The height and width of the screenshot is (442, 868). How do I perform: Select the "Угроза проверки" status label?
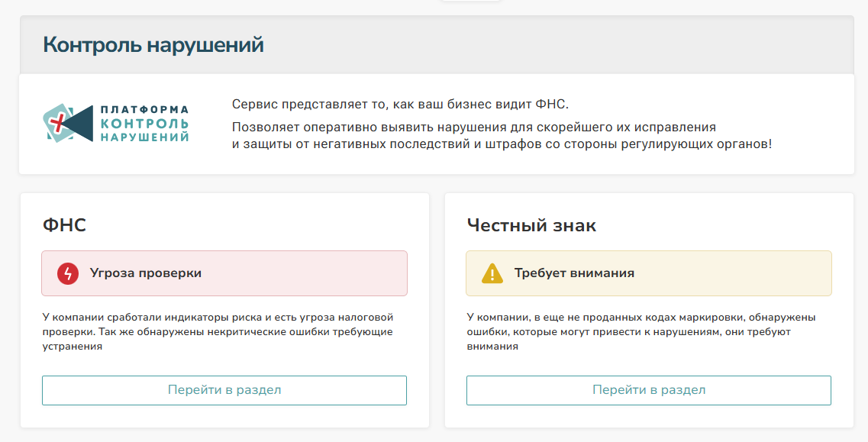146,273
